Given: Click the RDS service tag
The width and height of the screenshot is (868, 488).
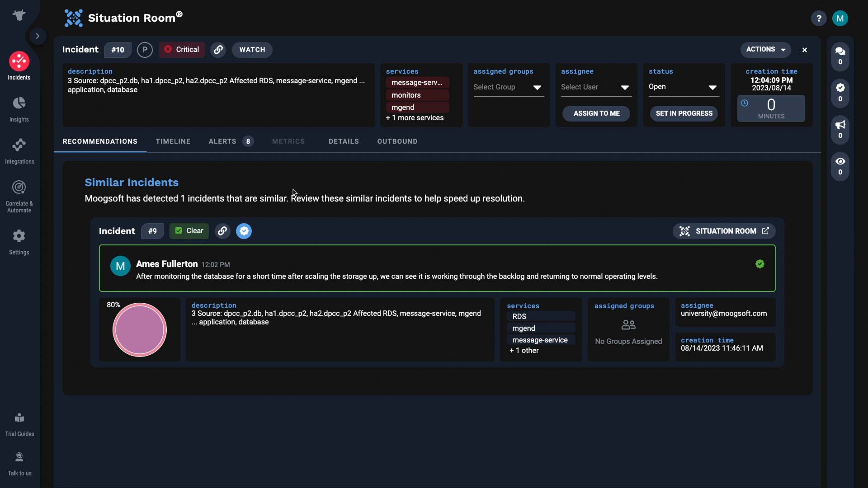Looking at the screenshot, I should pyautogui.click(x=541, y=316).
